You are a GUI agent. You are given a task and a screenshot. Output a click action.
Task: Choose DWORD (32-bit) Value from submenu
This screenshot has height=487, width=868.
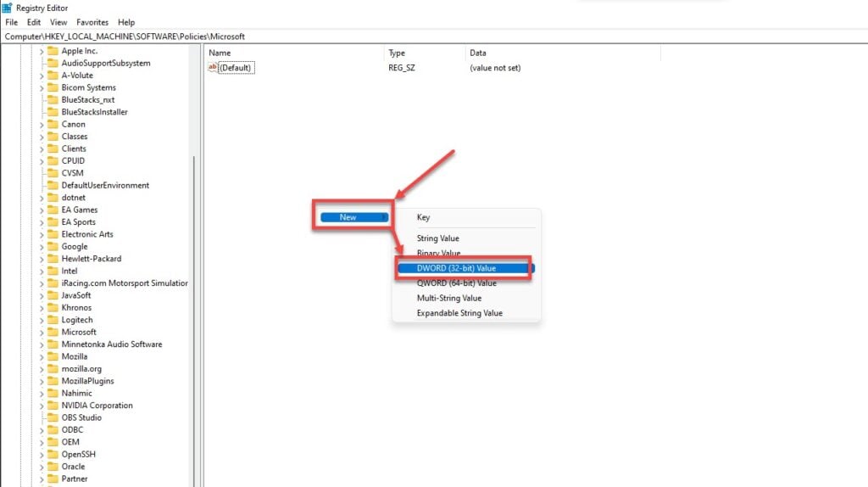click(466, 268)
